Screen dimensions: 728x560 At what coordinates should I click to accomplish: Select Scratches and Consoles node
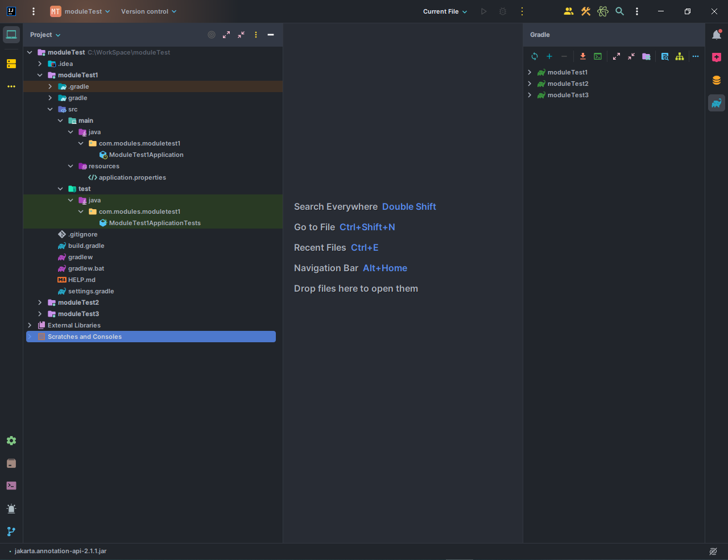[151, 337]
